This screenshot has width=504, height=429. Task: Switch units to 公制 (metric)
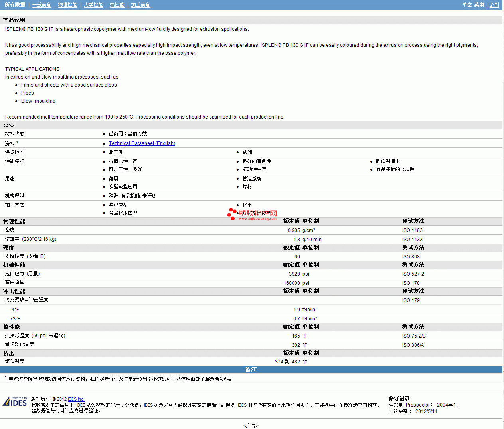(494, 5)
